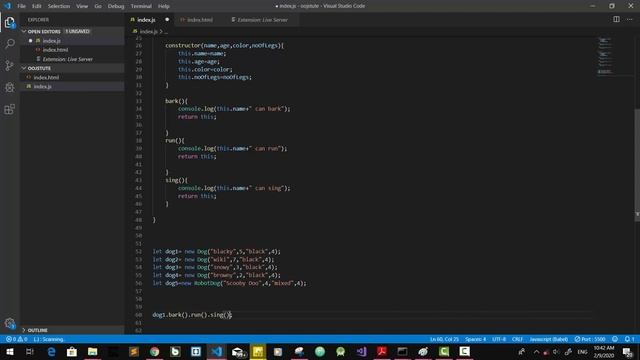
Task: Click the code minimap preview
Action: point(605,56)
